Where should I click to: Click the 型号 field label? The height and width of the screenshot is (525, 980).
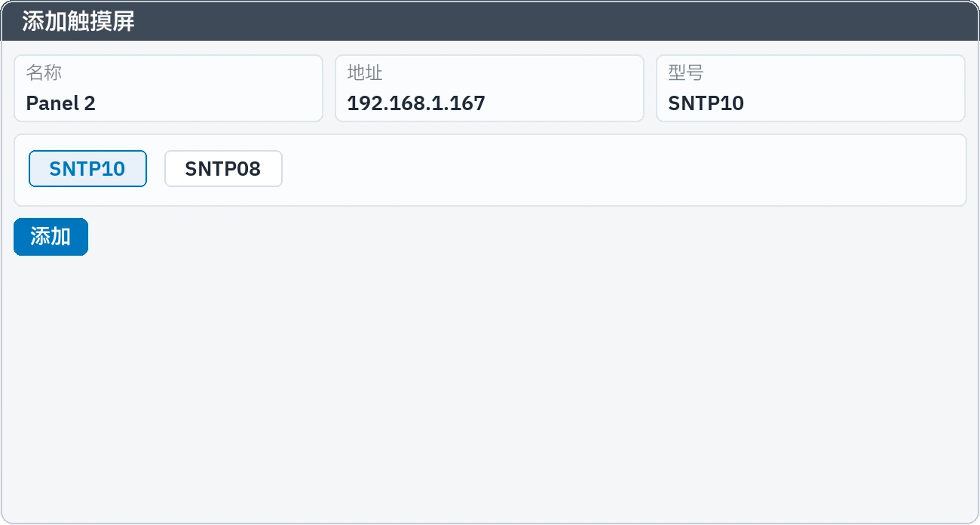point(686,73)
